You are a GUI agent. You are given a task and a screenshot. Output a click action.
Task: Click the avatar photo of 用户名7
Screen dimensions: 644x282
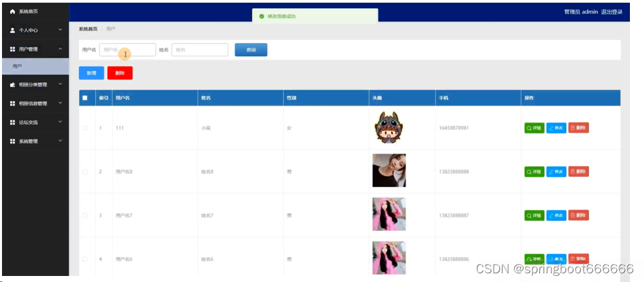[389, 214]
